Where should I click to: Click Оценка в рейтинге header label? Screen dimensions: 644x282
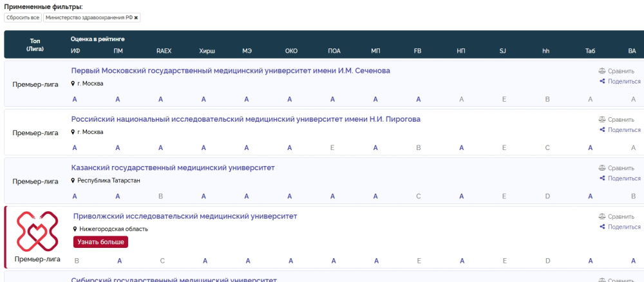click(x=98, y=39)
